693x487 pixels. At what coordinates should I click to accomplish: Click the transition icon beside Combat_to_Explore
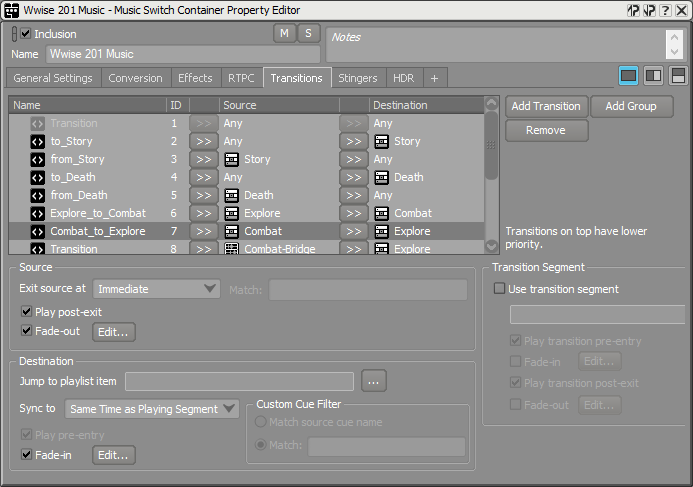(38, 232)
